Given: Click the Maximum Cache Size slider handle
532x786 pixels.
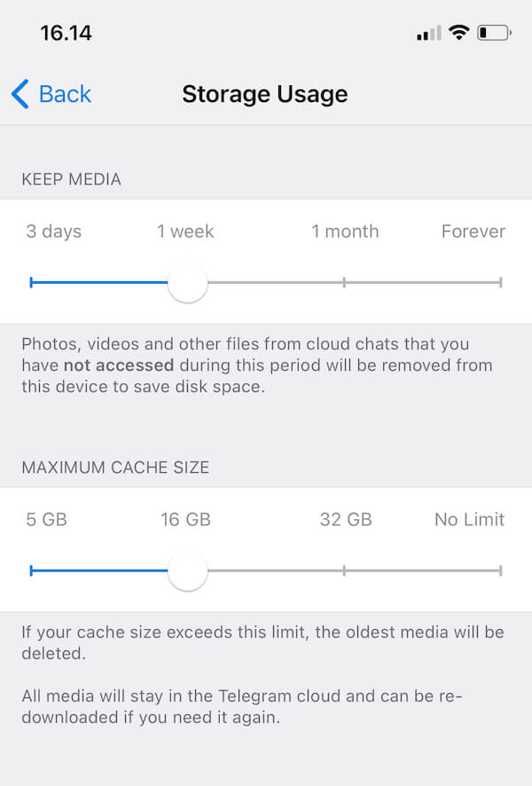Looking at the screenshot, I should [188, 571].
